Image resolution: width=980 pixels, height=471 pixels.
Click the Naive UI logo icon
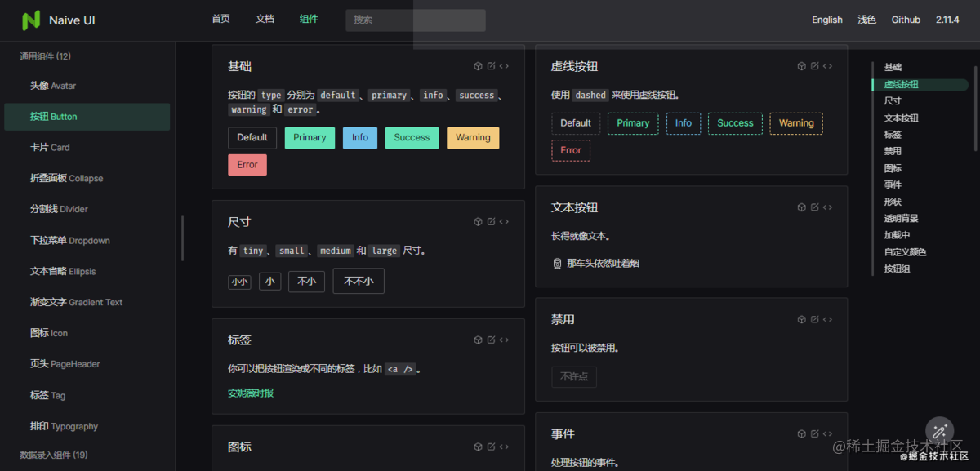click(x=31, y=20)
